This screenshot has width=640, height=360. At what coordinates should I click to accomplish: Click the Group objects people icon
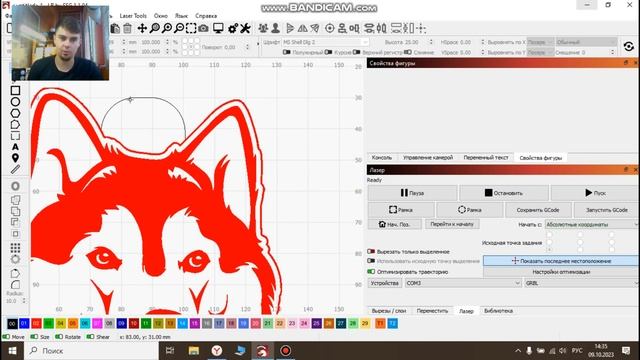click(263, 28)
